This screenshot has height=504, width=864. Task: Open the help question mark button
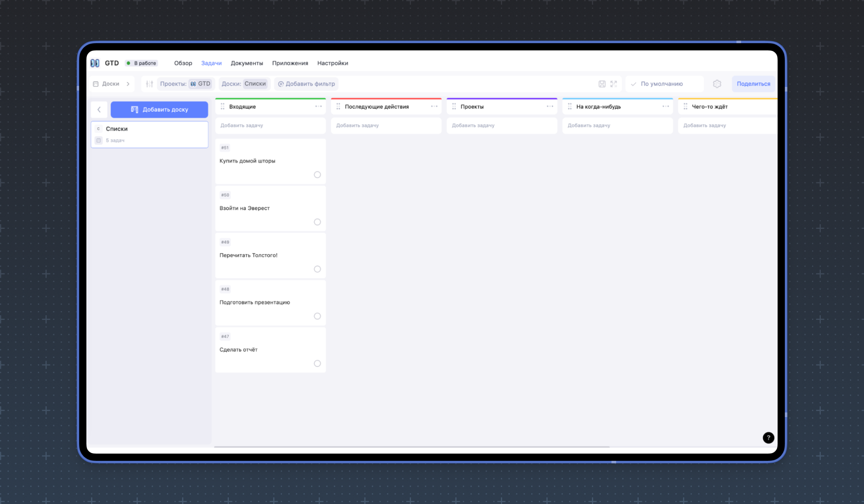click(768, 438)
